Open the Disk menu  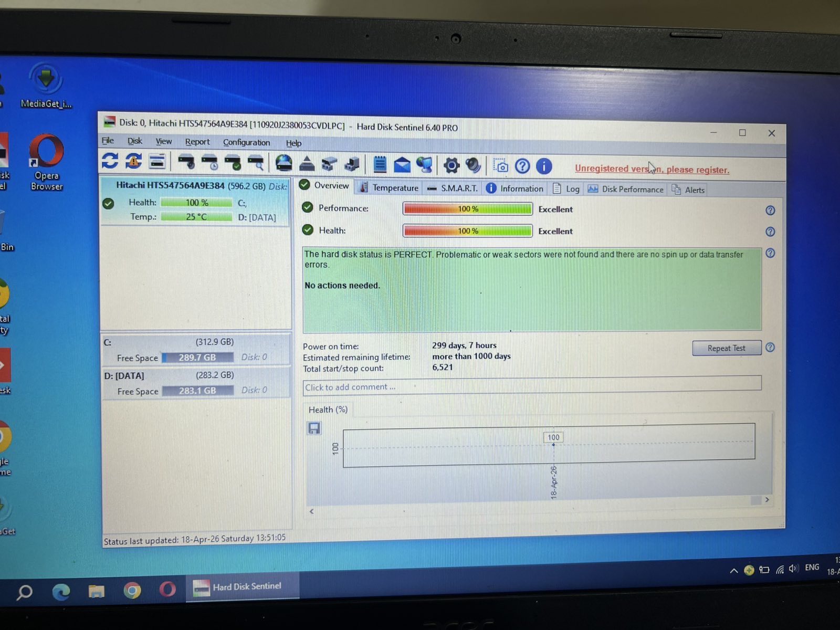point(135,141)
